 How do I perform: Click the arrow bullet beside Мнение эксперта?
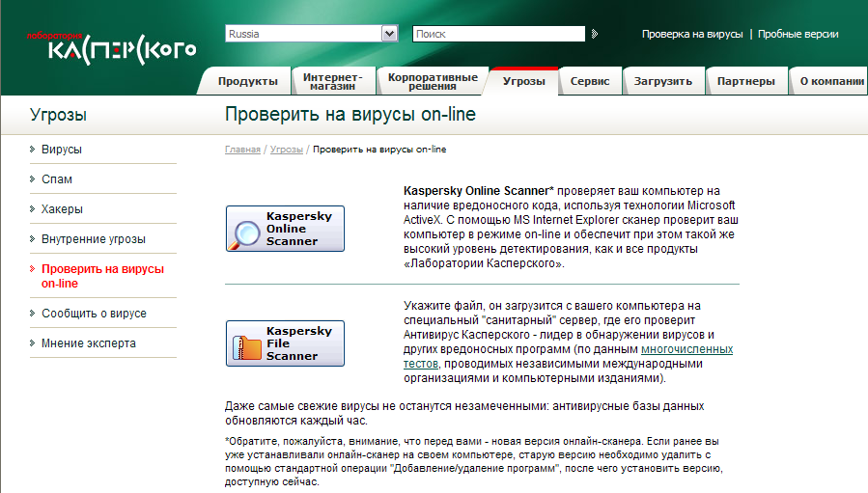click(x=32, y=342)
